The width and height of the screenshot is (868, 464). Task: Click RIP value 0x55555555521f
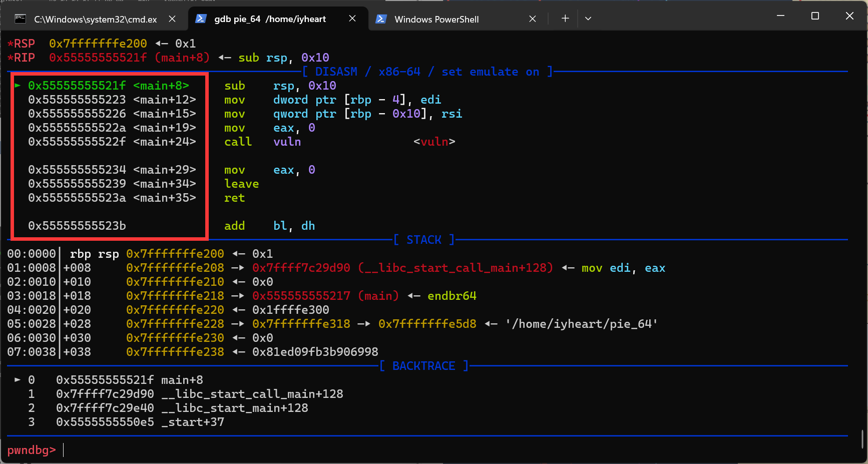[98, 58]
